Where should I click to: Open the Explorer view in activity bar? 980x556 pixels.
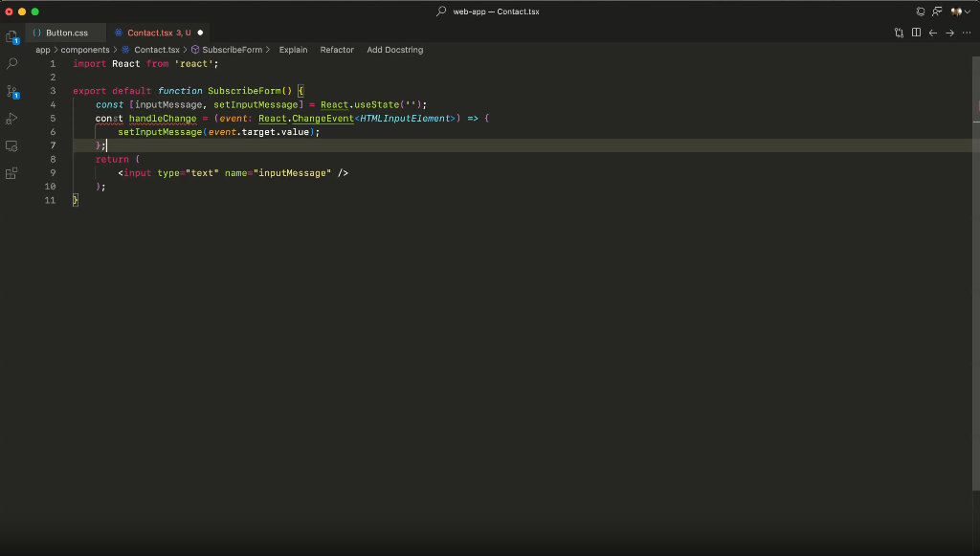11,37
